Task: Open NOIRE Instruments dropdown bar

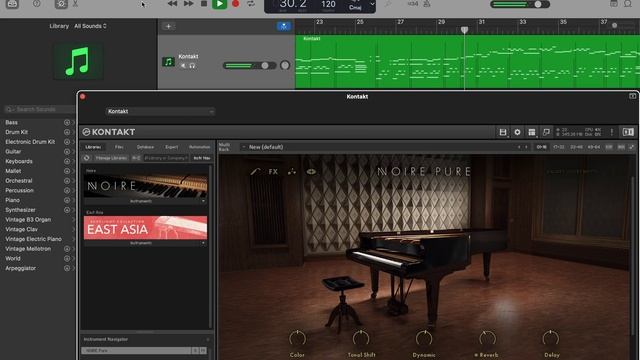Action: tap(145, 201)
